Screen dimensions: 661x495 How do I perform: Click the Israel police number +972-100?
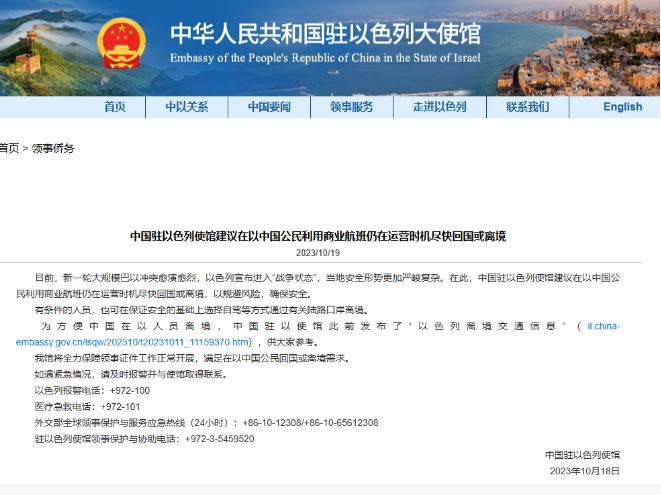coord(130,390)
